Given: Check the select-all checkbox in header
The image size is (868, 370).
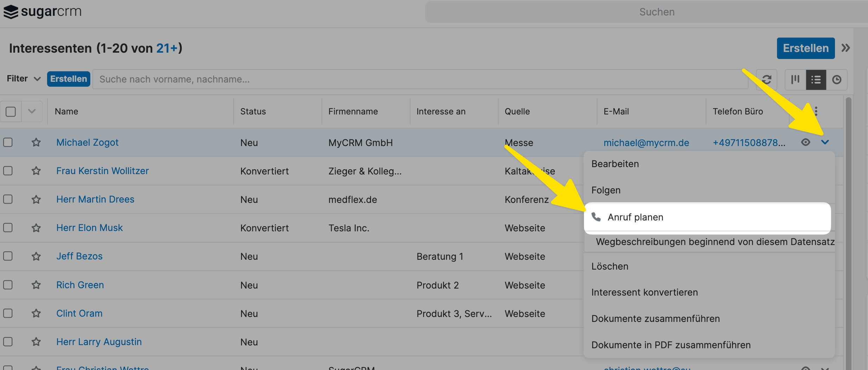Looking at the screenshot, I should [x=11, y=112].
